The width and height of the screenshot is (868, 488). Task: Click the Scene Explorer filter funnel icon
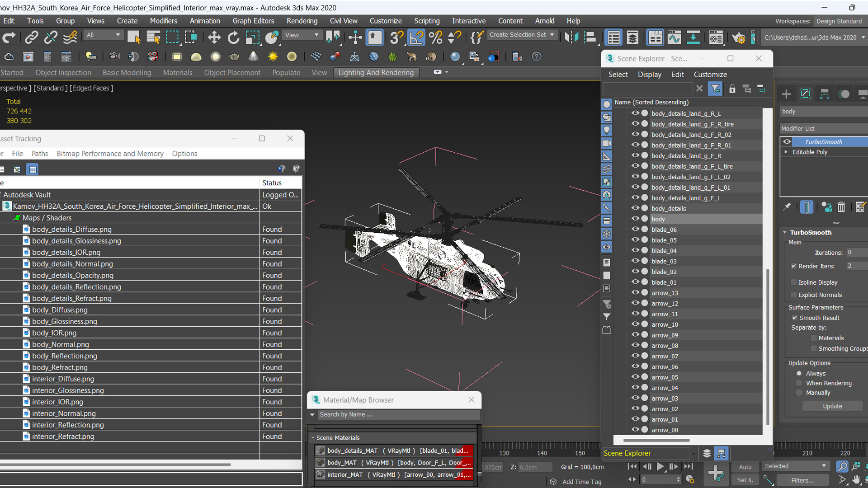tap(715, 89)
